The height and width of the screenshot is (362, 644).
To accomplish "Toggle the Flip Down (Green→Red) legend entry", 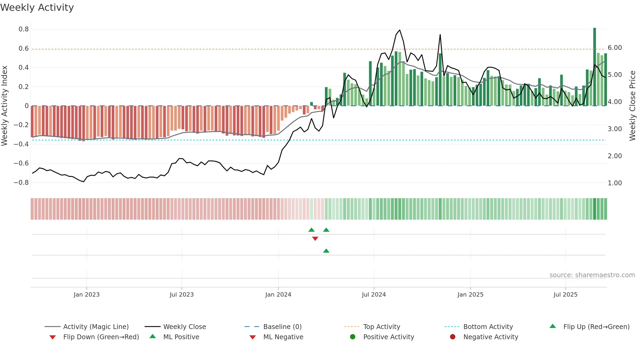I will click(x=94, y=337).
